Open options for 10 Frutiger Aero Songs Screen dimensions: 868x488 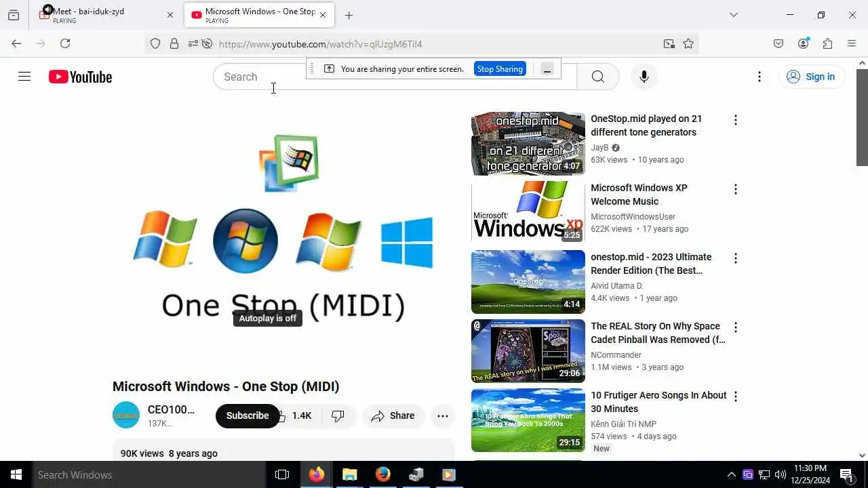click(x=735, y=396)
